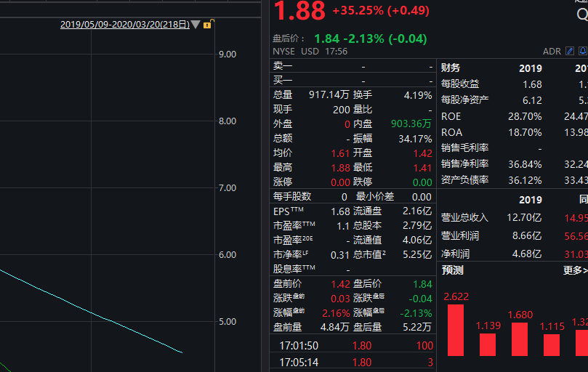Viewport: 588px width, 372px height.
Task: Click the 盘后价 after-hours price 1.84
Action: point(326,39)
